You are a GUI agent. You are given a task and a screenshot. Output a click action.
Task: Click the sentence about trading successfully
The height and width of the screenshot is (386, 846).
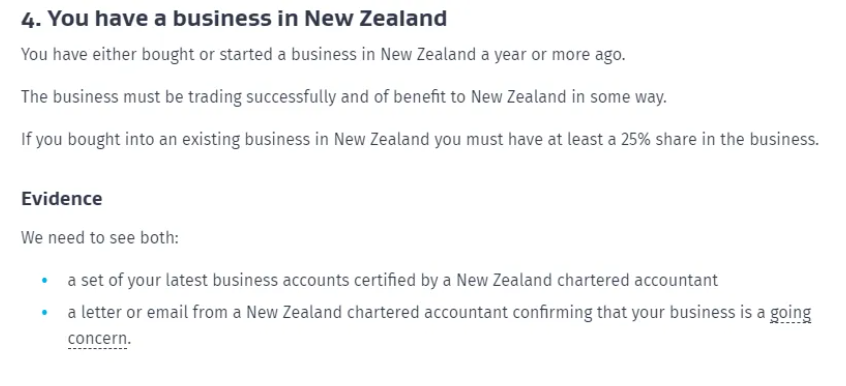point(344,97)
